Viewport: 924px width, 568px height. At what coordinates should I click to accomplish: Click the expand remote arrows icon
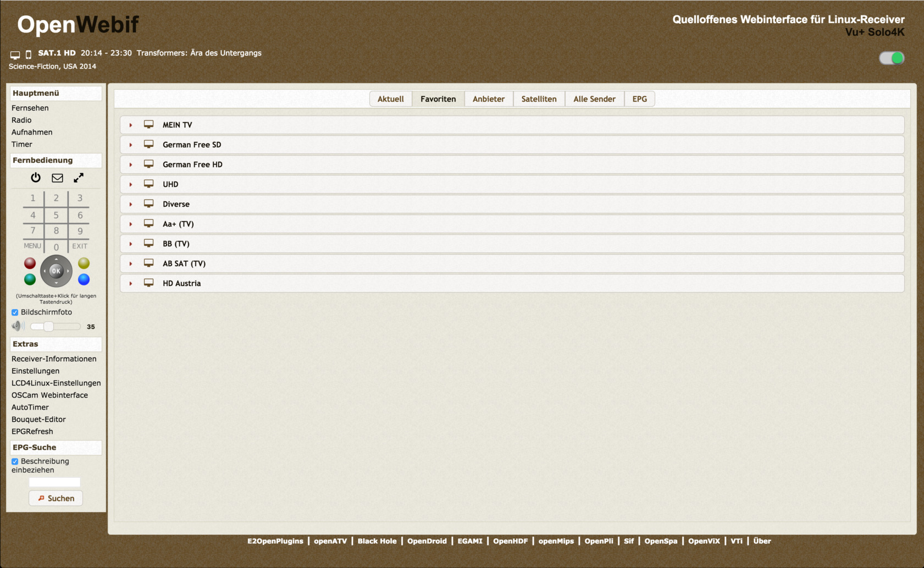click(x=79, y=178)
